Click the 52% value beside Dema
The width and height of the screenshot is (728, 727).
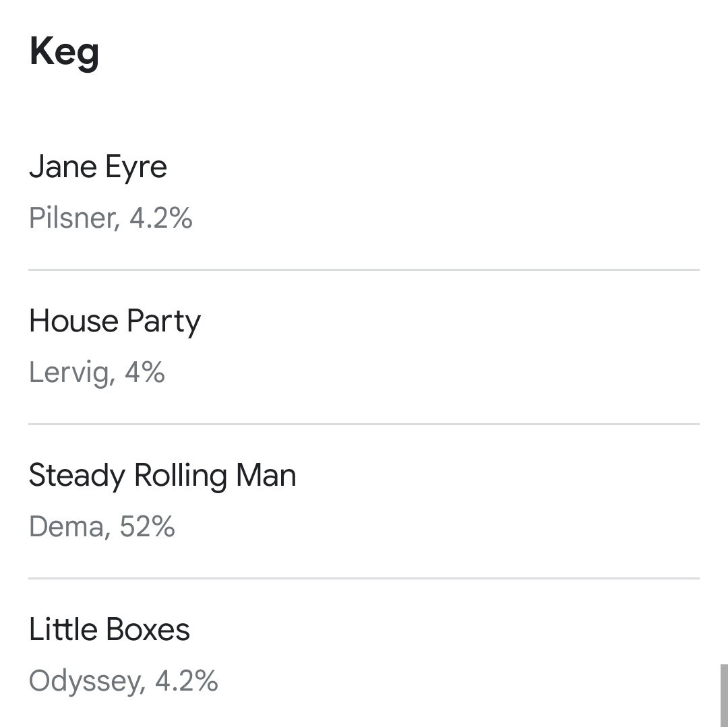[147, 527]
